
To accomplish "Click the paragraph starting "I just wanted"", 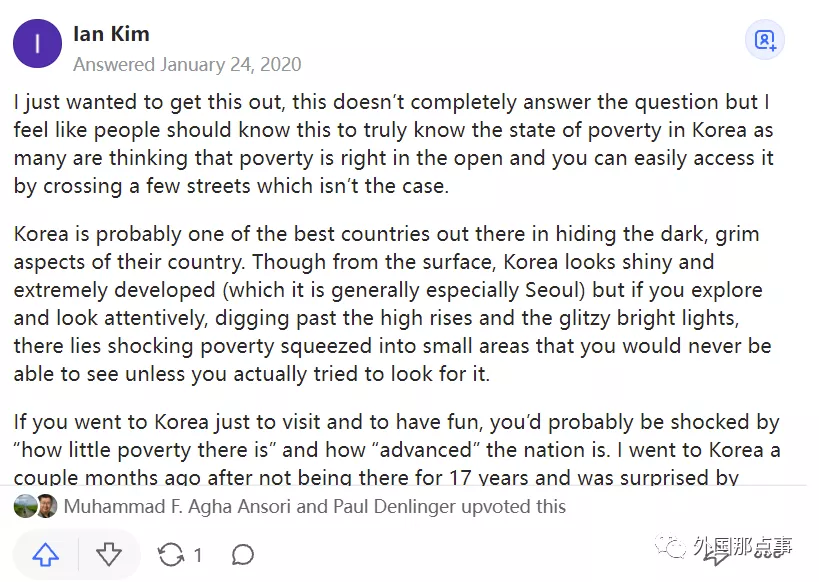I will pos(393,145).
